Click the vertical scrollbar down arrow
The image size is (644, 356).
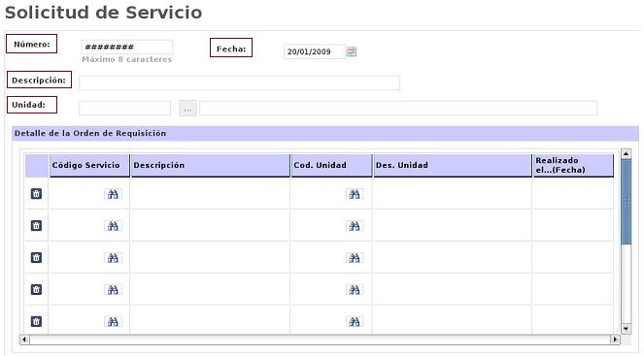[626, 329]
